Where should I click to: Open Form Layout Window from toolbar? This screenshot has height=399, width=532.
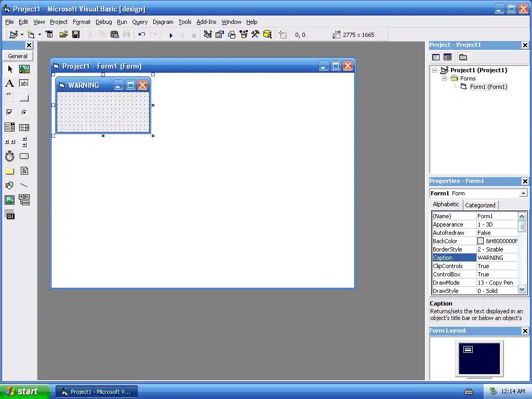pos(231,34)
